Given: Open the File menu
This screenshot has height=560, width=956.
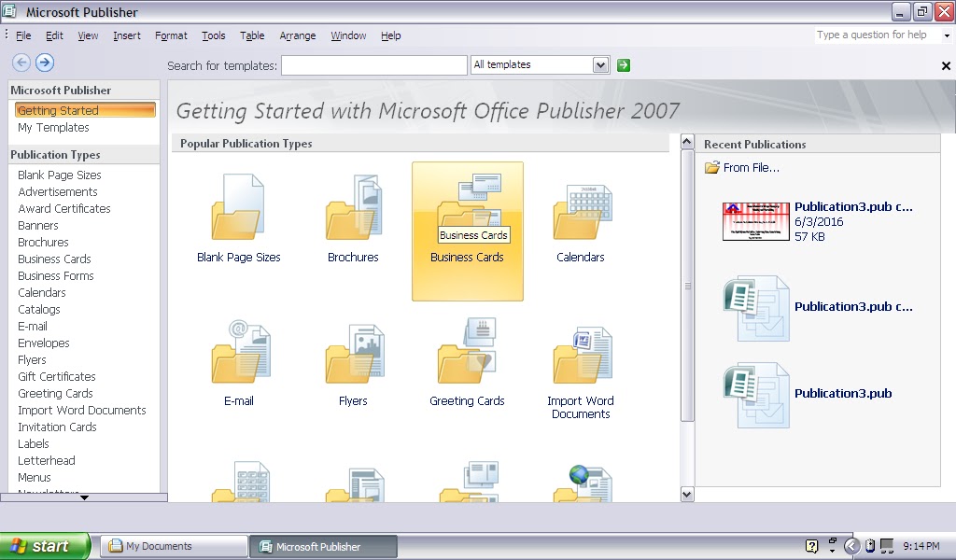Looking at the screenshot, I should tap(23, 35).
